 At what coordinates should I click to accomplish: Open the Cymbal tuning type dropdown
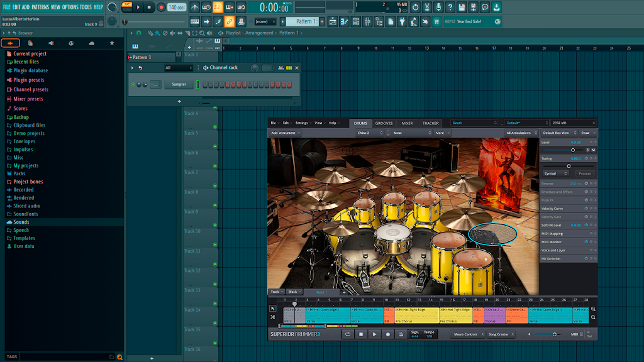coord(555,173)
